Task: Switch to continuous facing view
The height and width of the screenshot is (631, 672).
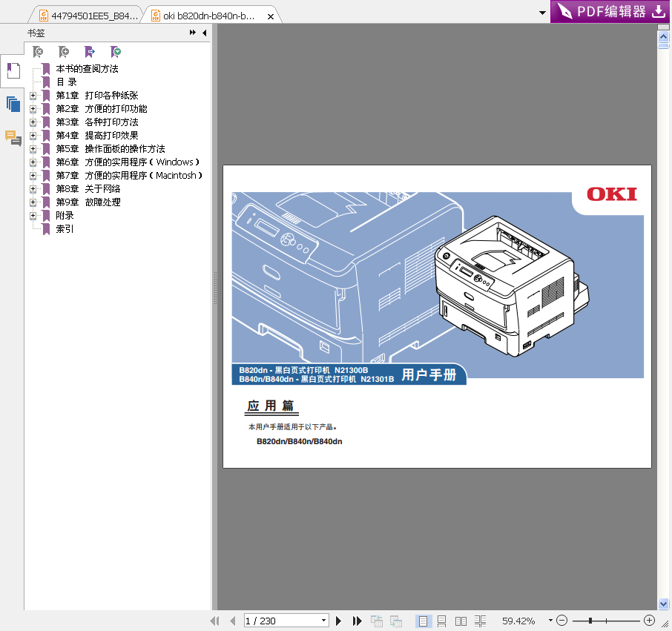Action: [x=480, y=621]
